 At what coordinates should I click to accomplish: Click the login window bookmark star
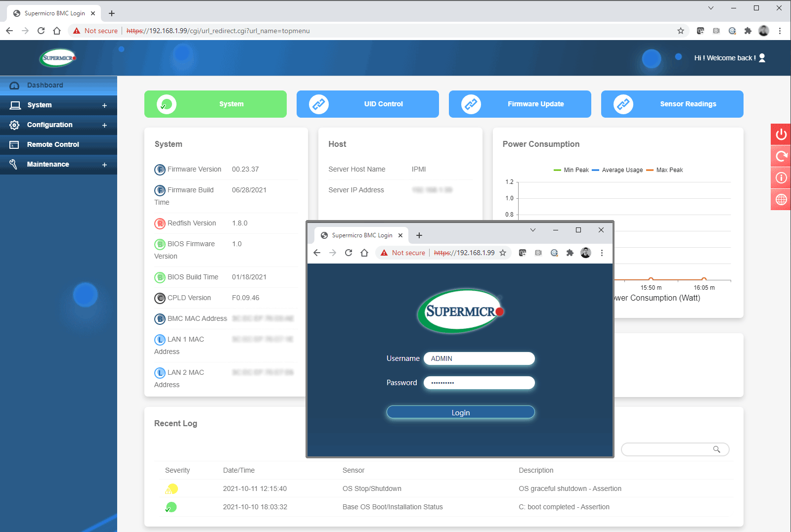click(503, 253)
